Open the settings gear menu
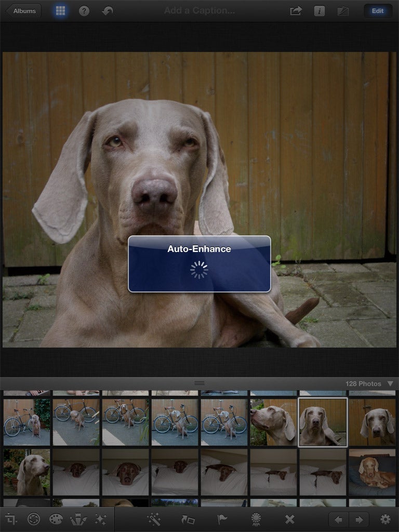 [x=385, y=518]
